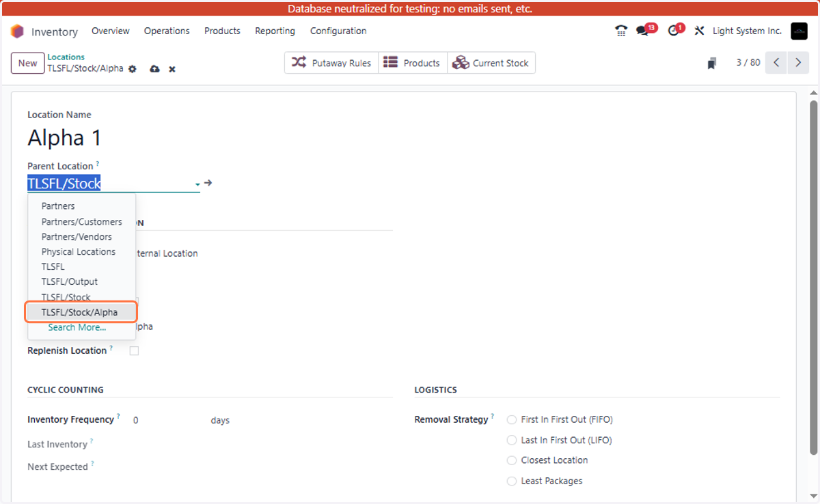Image resolution: width=820 pixels, height=504 pixels.
Task: Click the Removal Strategy help question mark
Action: click(x=493, y=417)
